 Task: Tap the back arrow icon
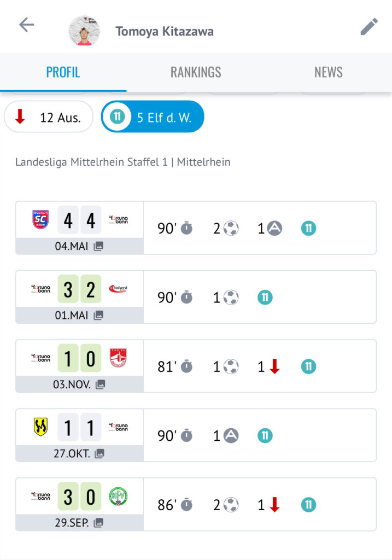pyautogui.click(x=26, y=25)
